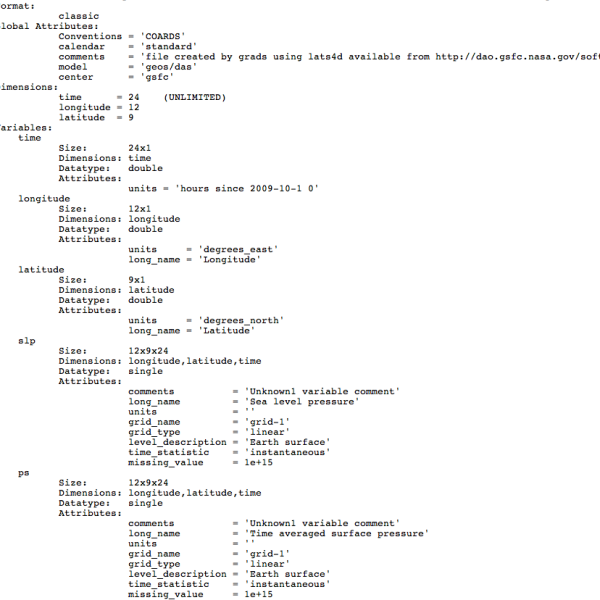Click the slp variable heading
This screenshot has height=600, width=600.
[x=27, y=341]
